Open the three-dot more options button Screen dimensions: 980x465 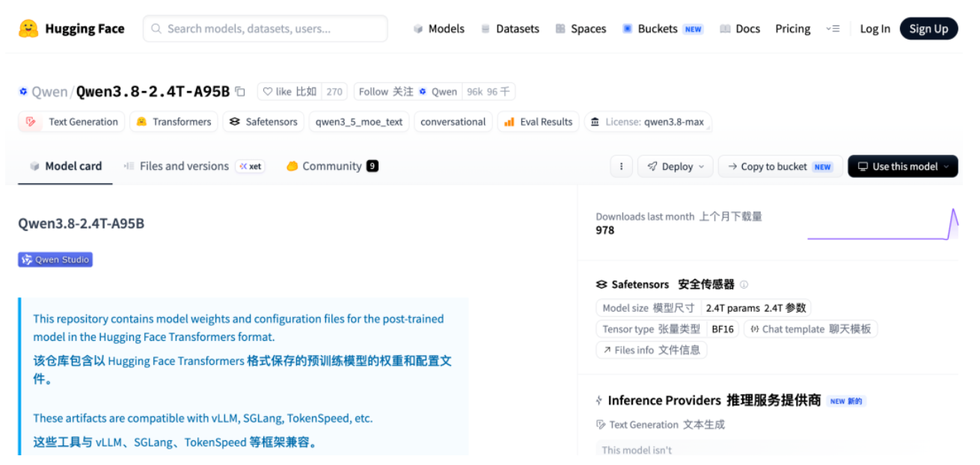(x=621, y=166)
